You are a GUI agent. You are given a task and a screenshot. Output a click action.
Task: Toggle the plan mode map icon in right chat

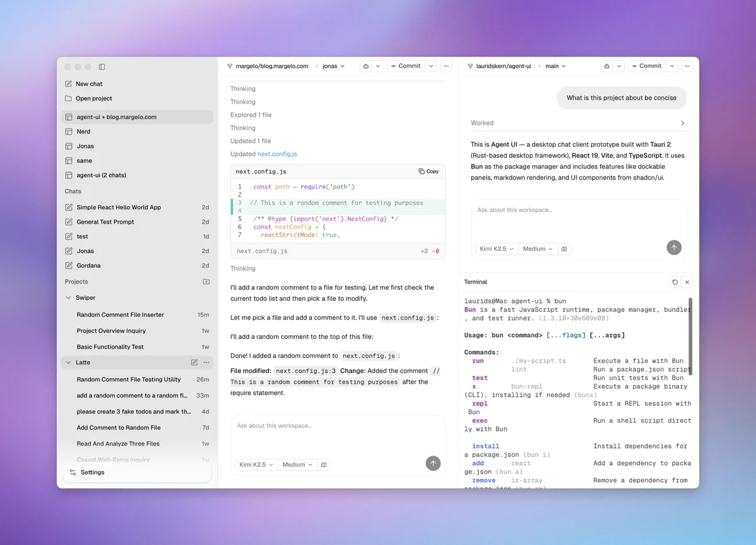[x=564, y=249]
